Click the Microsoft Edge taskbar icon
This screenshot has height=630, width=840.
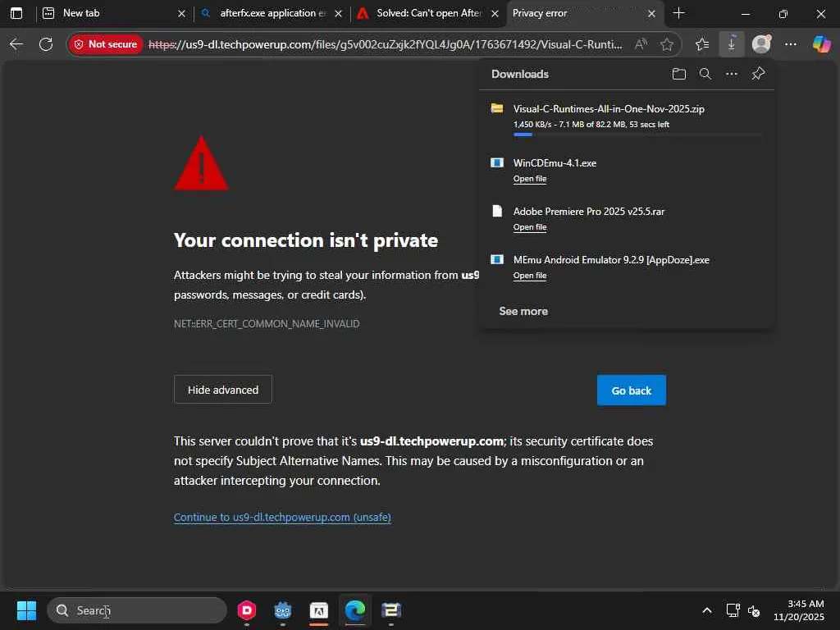coord(354,610)
